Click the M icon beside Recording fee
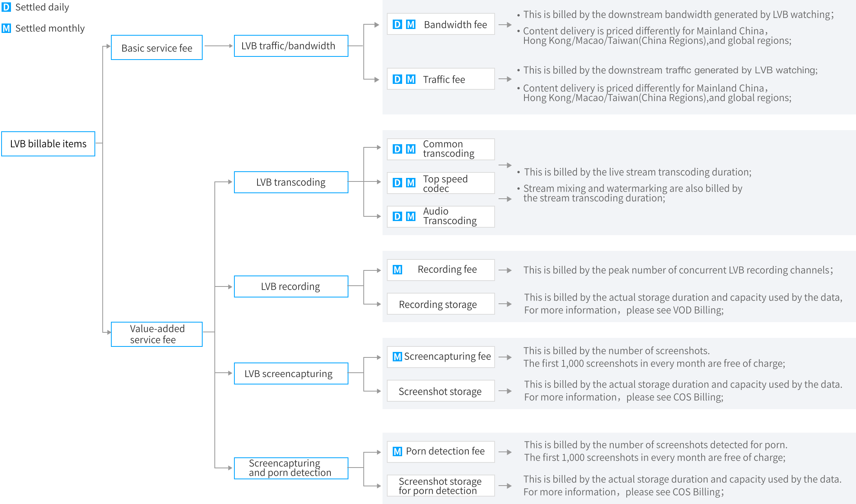This screenshot has width=856, height=504. (397, 270)
